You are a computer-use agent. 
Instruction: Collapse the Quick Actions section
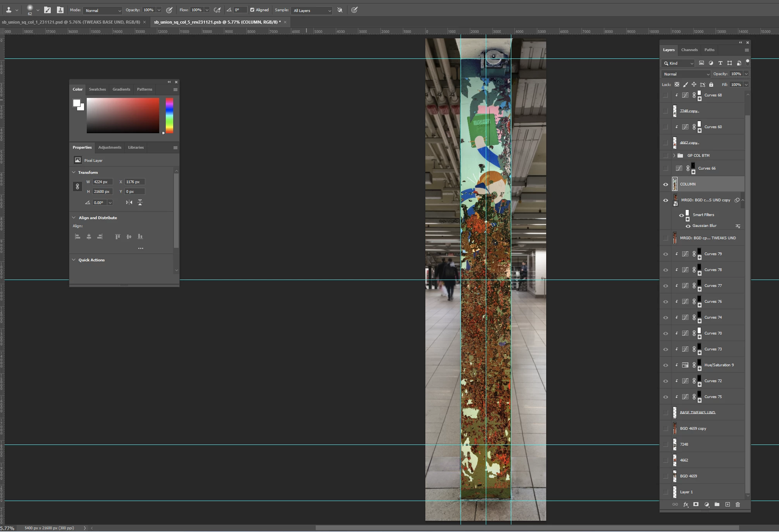click(x=74, y=260)
